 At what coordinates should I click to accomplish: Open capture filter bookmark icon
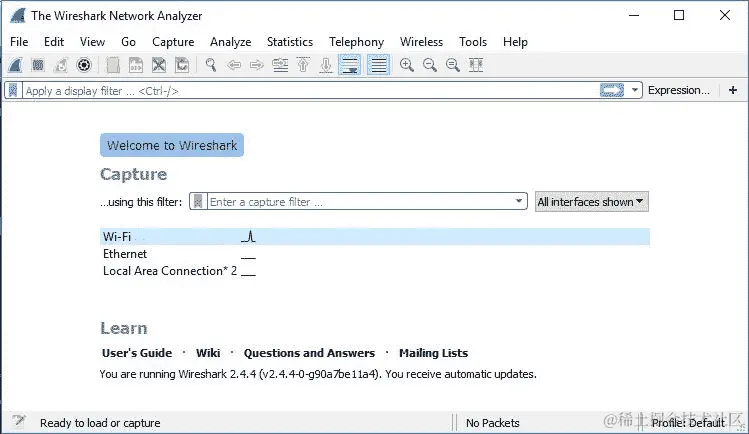(x=198, y=201)
